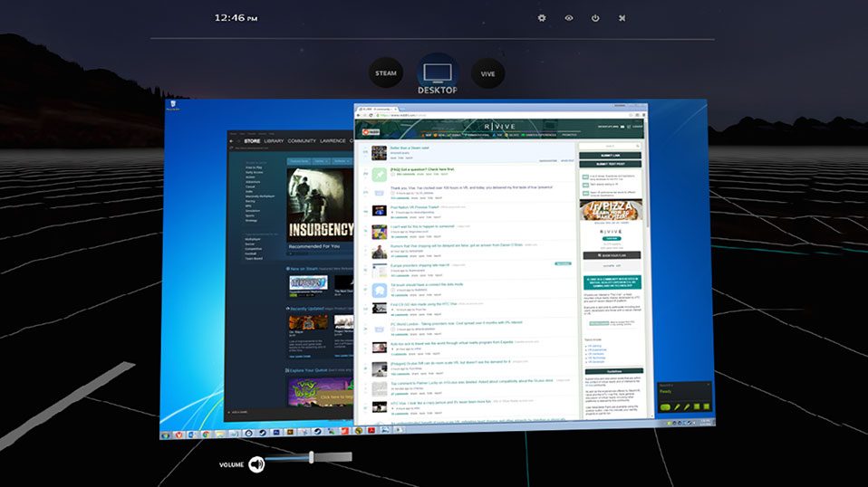The height and width of the screenshot is (487, 868).
Task: Click the Ready status in SteamVR window
Action: click(665, 391)
